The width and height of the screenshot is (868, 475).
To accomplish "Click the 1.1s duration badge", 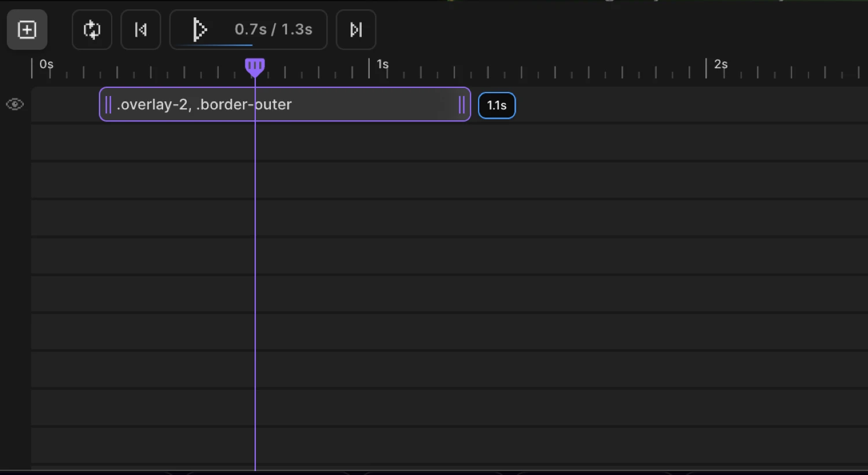I will [x=496, y=105].
